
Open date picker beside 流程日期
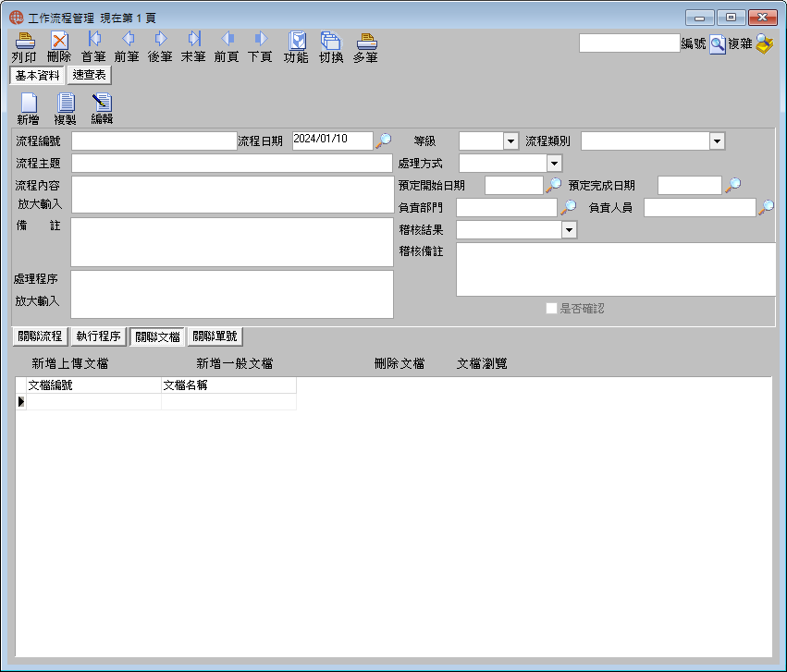pos(384,140)
